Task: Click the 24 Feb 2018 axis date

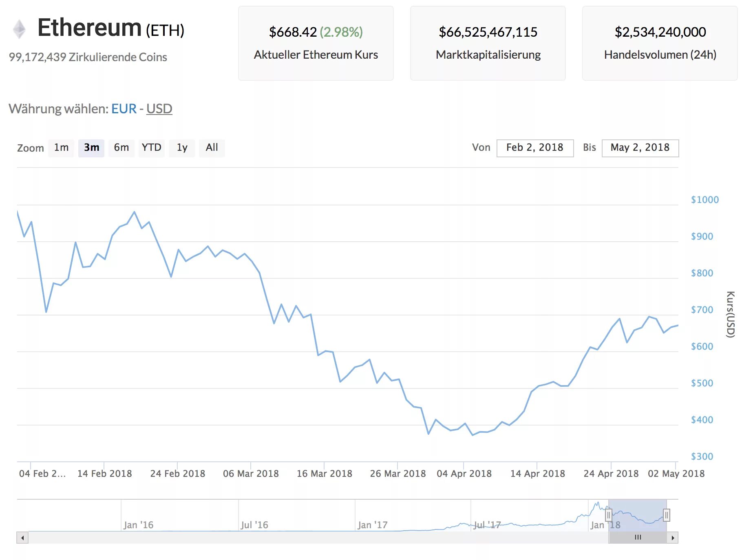Action: coord(178,474)
